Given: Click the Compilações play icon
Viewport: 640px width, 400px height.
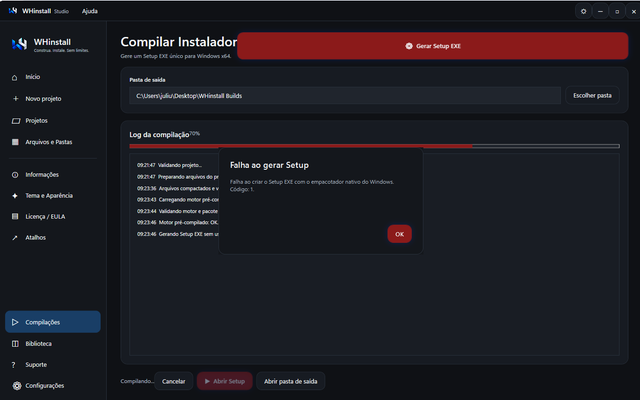Looking at the screenshot, I should click(15, 322).
